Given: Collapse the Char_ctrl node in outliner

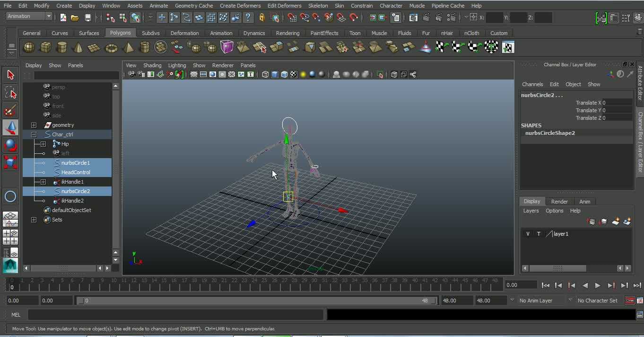Looking at the screenshot, I should (x=34, y=134).
